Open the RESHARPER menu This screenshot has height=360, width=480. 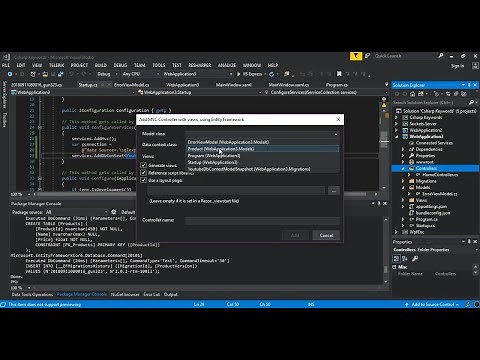(x=200, y=65)
